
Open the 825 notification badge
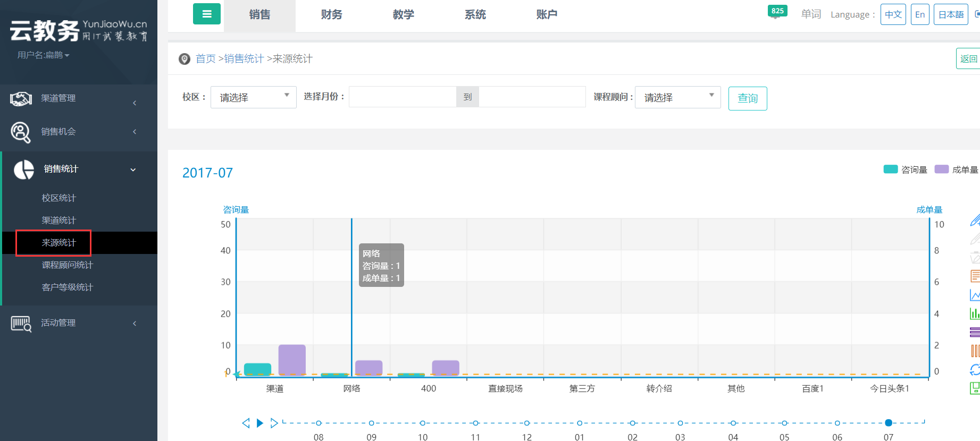[x=777, y=11]
